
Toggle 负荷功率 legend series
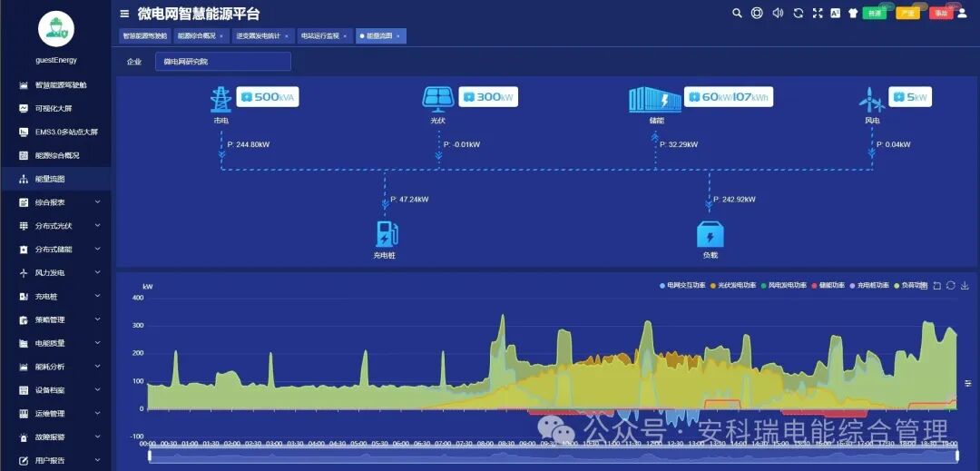coord(911,286)
